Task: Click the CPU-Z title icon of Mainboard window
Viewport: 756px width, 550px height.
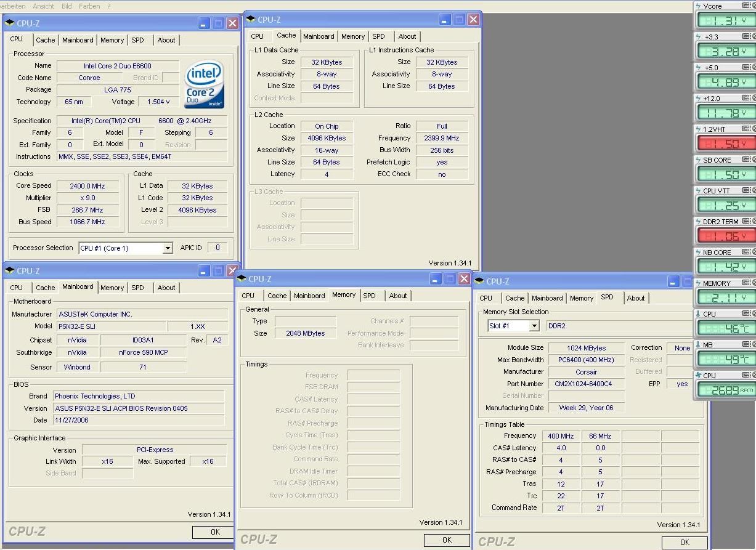Action: click(10, 271)
